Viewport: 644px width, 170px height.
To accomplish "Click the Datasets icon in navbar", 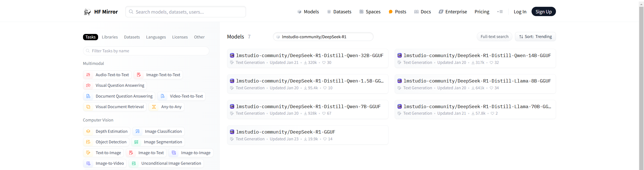I will (329, 12).
